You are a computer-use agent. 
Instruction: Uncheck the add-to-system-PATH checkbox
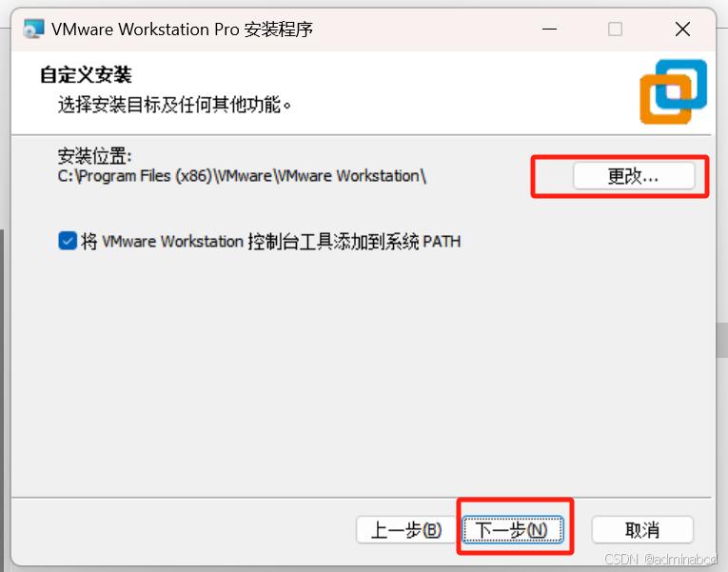68,242
